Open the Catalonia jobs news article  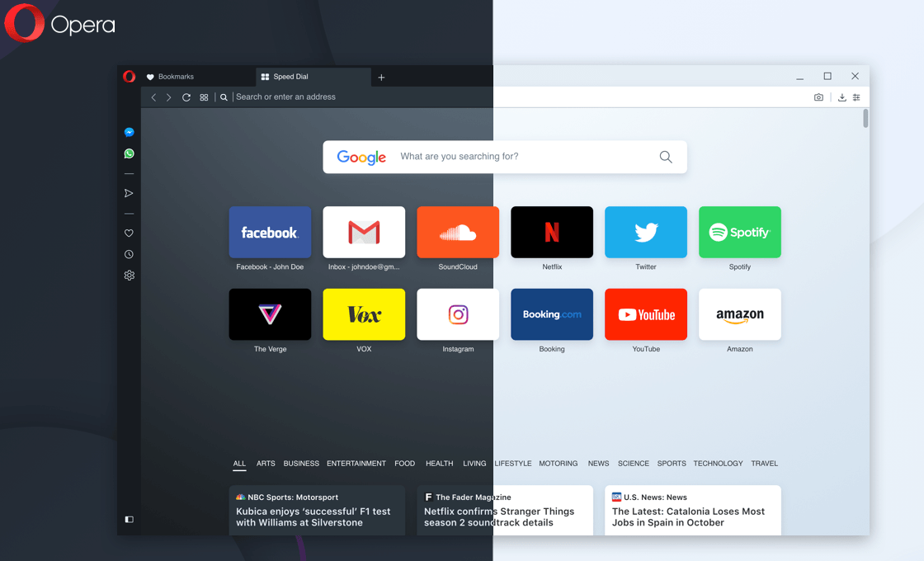693,511
